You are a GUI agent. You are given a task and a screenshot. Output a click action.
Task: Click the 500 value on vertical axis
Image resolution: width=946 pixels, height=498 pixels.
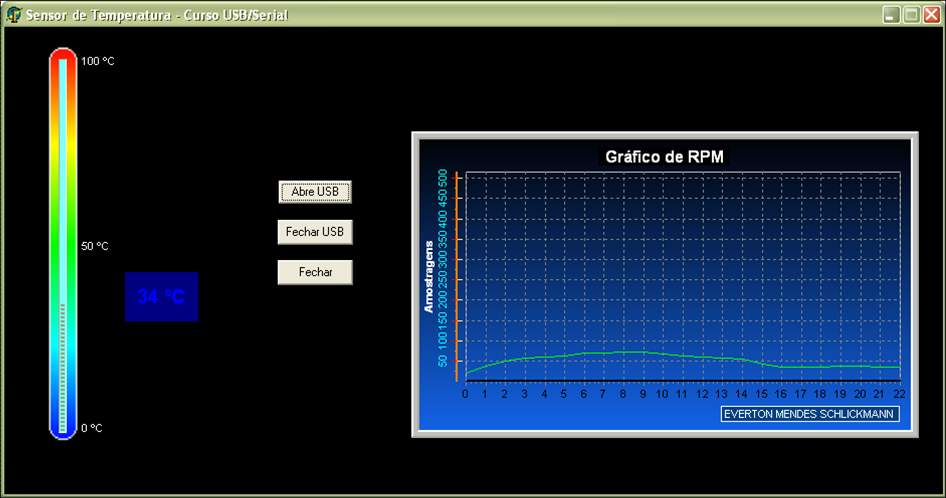[443, 179]
